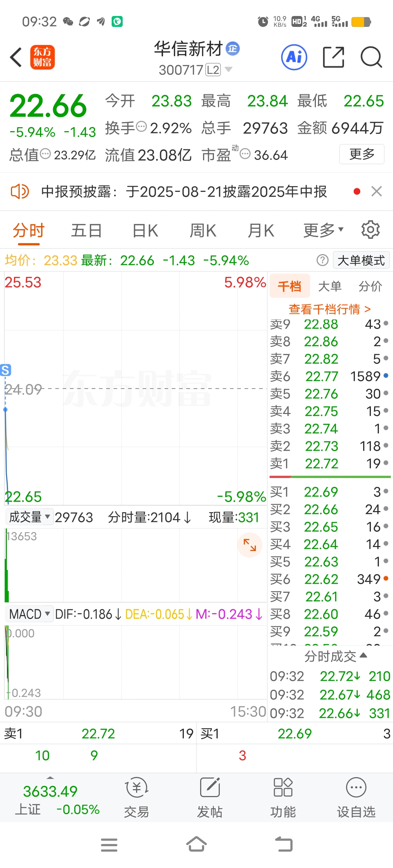
Task: Click the 更多 button in quote summary
Action: tap(362, 154)
